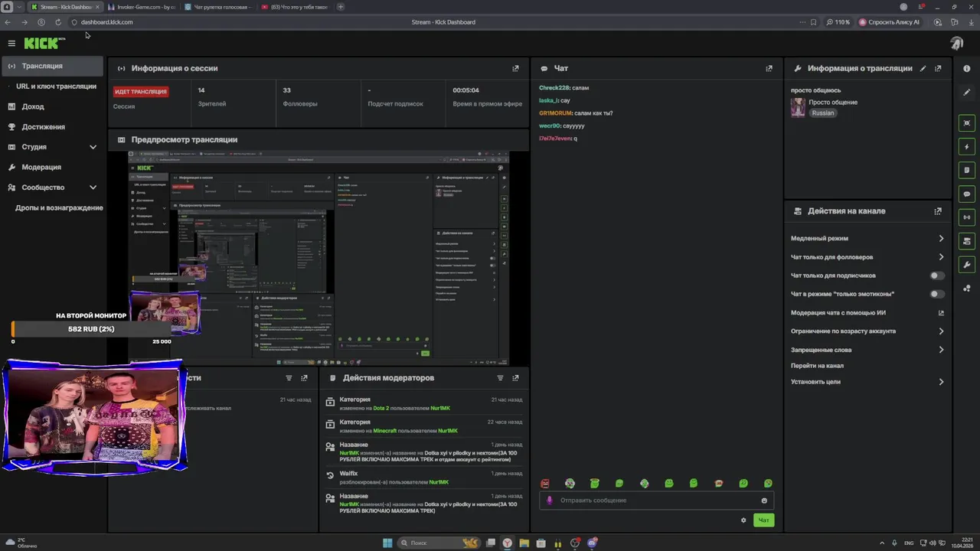The height and width of the screenshot is (551, 980).
Task: Open the emoji picker in chat input
Action: 764,500
